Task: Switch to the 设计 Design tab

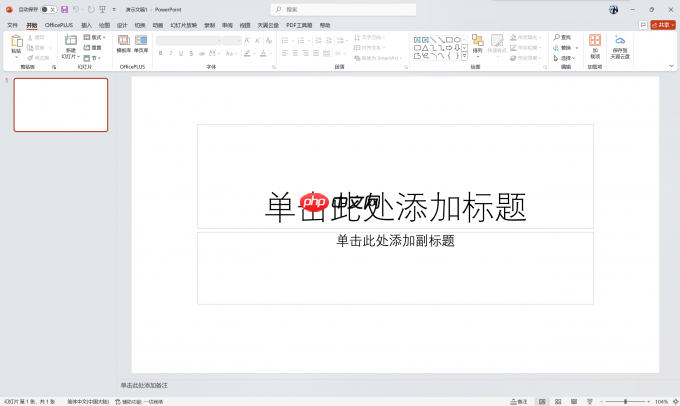Action: [x=122, y=25]
